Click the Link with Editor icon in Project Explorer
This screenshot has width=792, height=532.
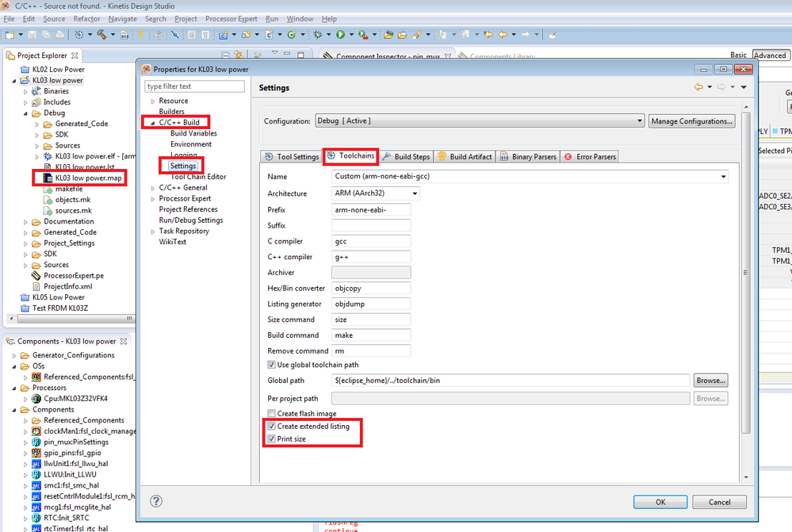(x=239, y=55)
